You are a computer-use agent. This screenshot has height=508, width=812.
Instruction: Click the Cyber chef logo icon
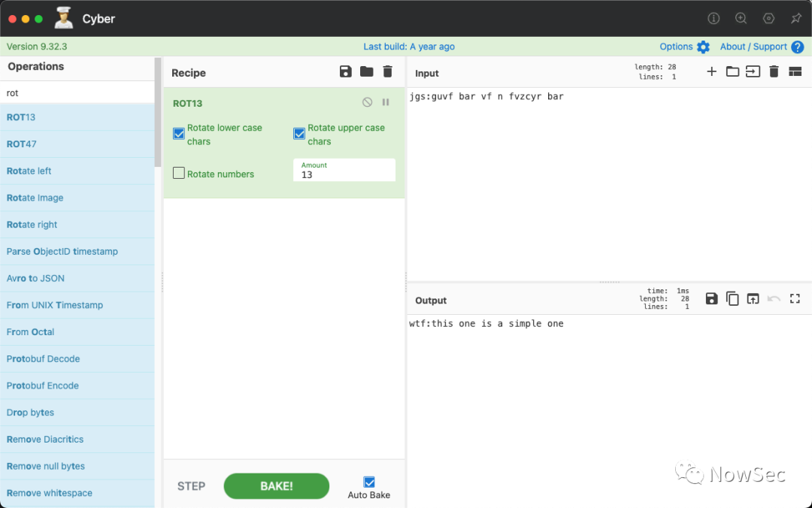pyautogui.click(x=64, y=18)
